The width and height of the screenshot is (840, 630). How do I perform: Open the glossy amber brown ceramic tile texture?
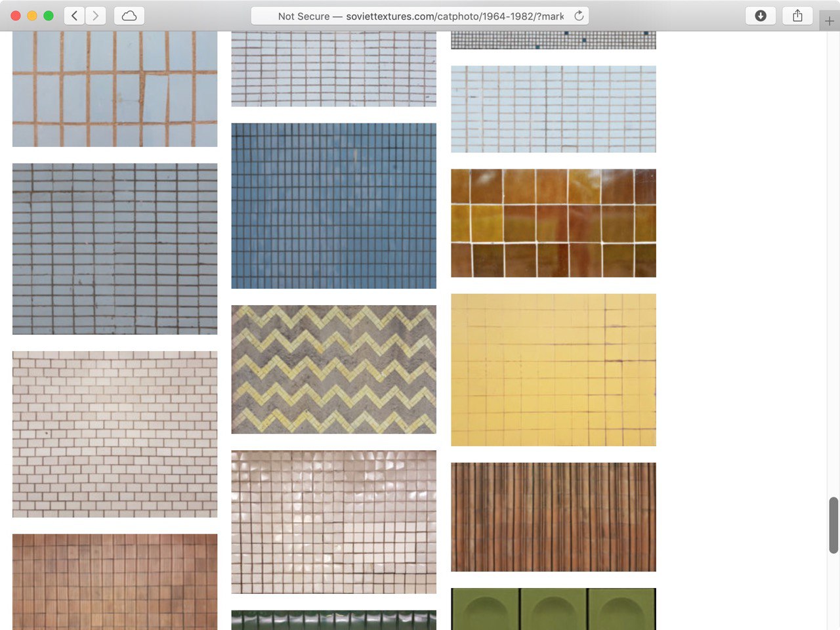click(x=553, y=223)
